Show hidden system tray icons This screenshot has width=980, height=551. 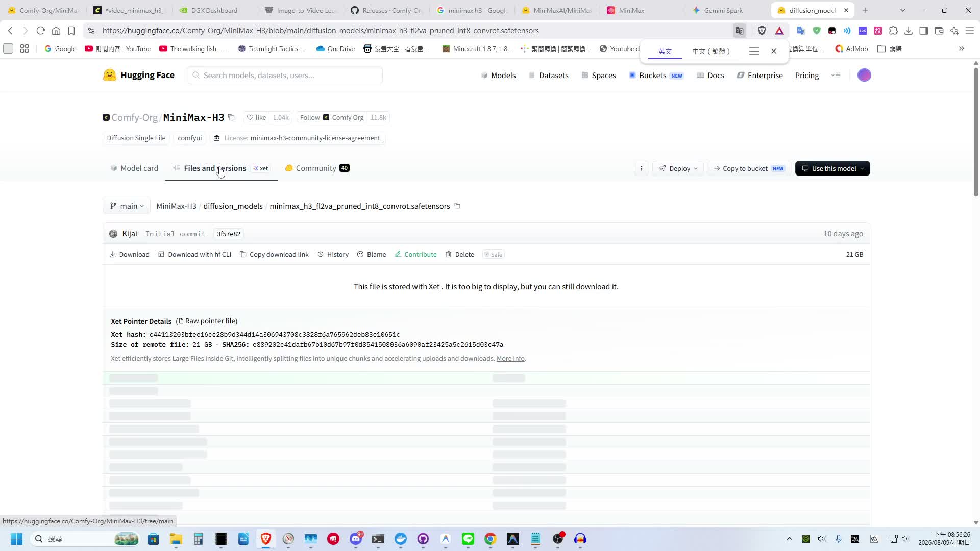click(790, 539)
